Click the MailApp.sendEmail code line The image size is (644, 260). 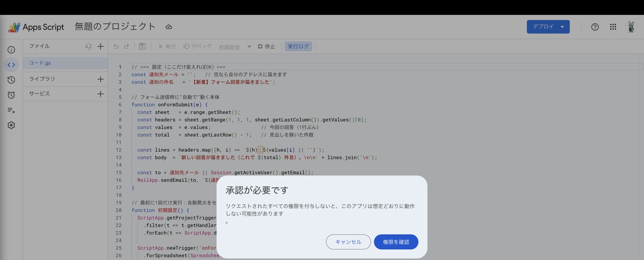coord(178,180)
